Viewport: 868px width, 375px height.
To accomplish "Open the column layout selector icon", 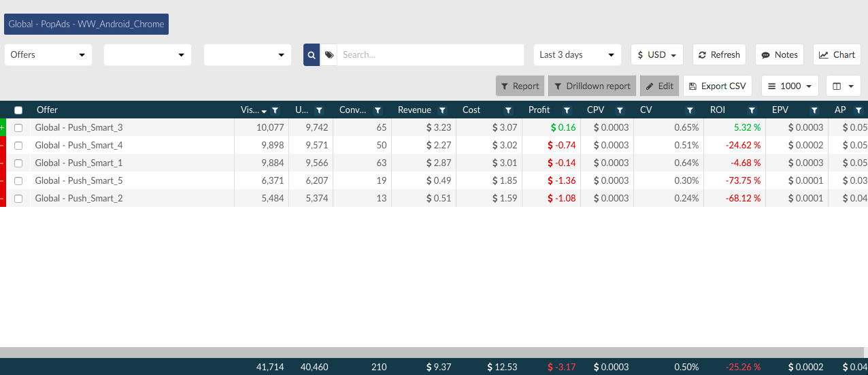I will coord(843,86).
